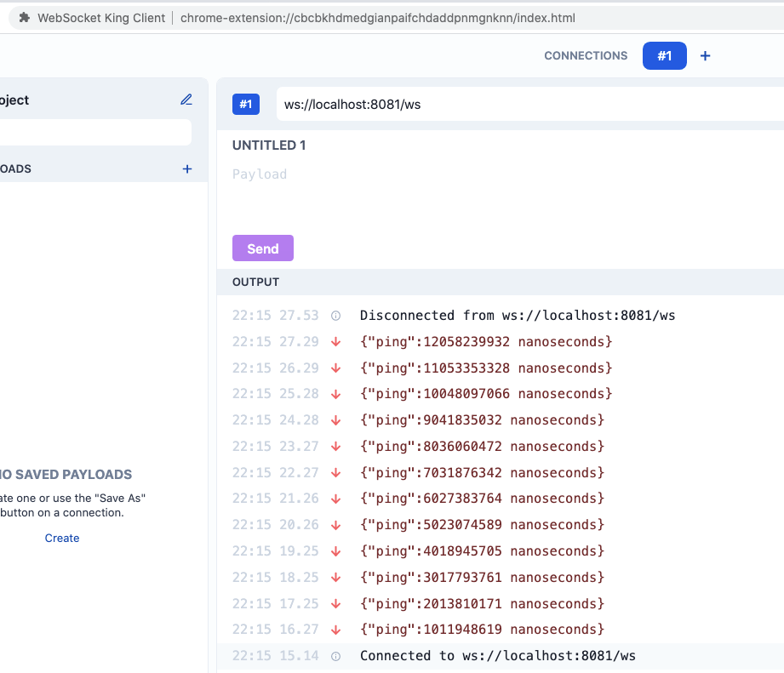Click the SAVED PAYLOADS empty-state heading
This screenshot has width=784, height=673.
(66, 475)
